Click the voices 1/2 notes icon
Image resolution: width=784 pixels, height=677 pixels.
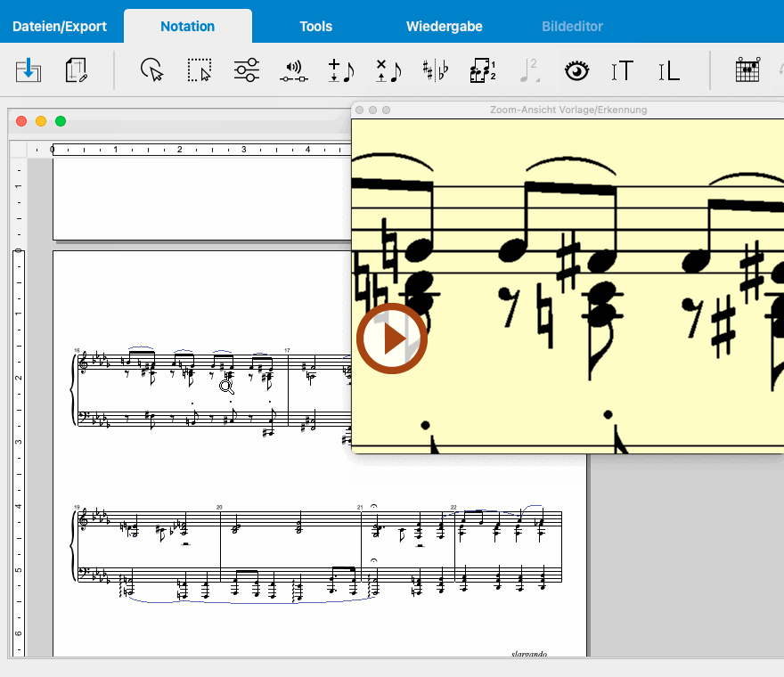482,70
